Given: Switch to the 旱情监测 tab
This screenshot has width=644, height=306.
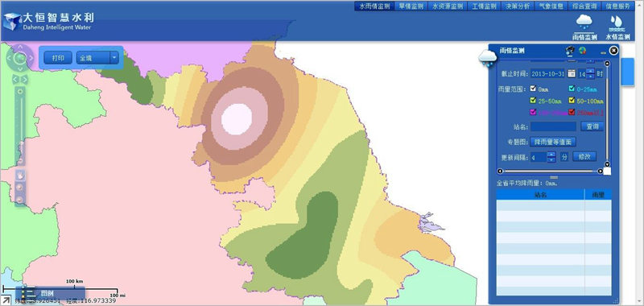Looking at the screenshot, I should coord(411,6).
